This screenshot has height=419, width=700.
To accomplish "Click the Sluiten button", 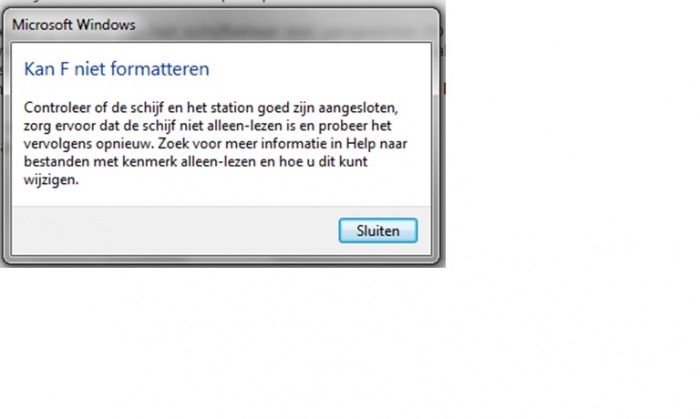I will tap(378, 231).
